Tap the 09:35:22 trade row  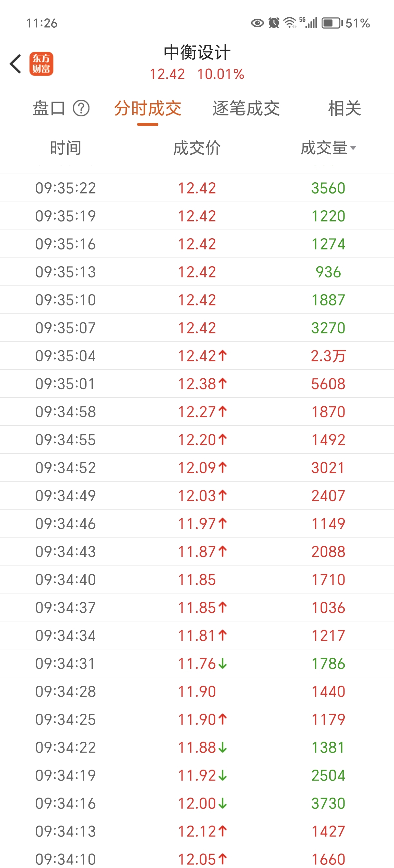click(197, 188)
